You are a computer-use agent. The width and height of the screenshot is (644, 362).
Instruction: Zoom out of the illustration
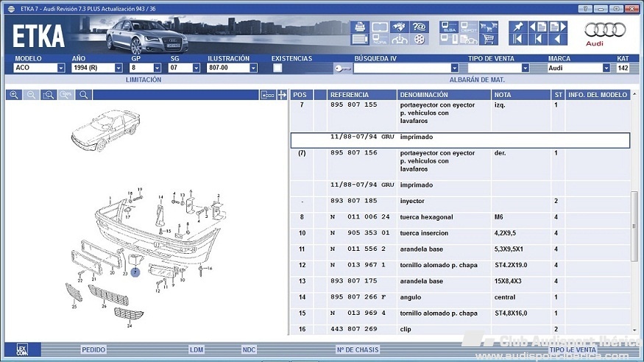click(x=31, y=95)
